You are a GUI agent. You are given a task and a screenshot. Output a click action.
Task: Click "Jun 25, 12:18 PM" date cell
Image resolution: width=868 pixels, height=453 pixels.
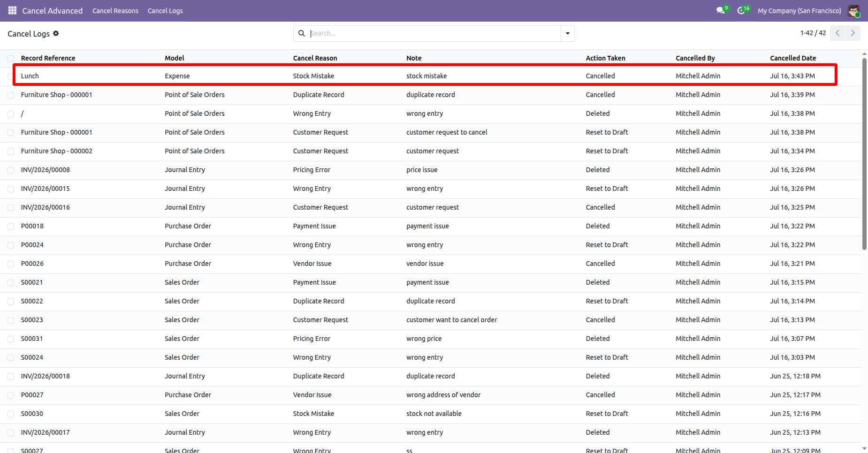pyautogui.click(x=795, y=376)
